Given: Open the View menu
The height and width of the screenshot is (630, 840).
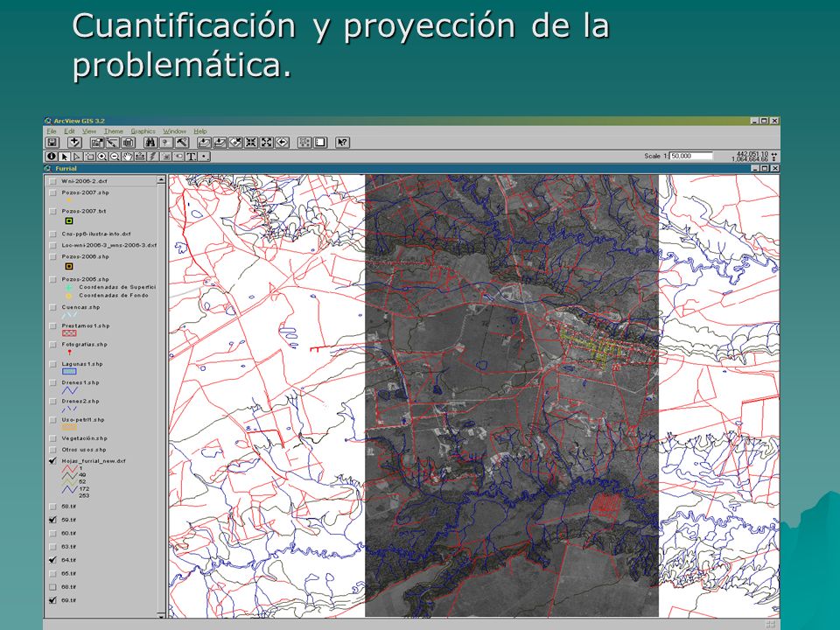Looking at the screenshot, I should tap(89, 131).
